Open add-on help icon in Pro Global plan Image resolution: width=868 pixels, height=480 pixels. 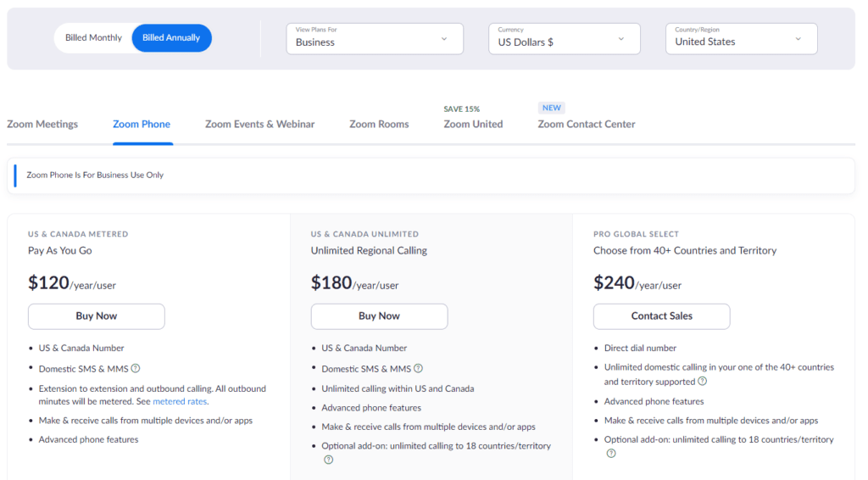click(x=611, y=454)
